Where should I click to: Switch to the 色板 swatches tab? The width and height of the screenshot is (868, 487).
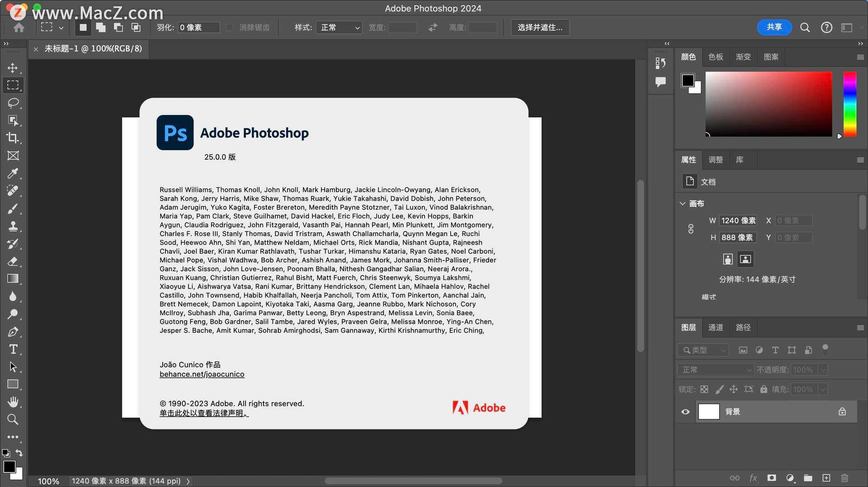pos(716,57)
